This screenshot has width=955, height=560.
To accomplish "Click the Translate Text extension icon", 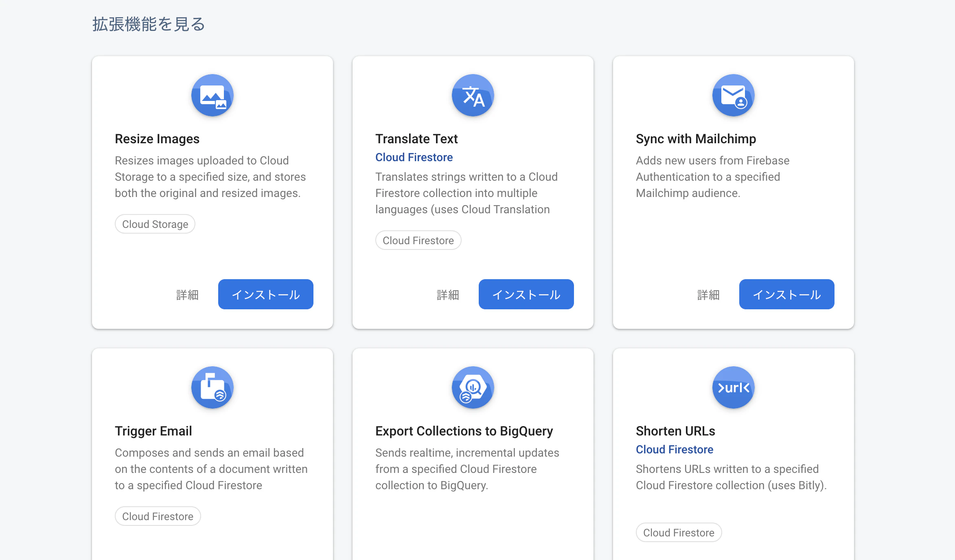I will (x=473, y=95).
